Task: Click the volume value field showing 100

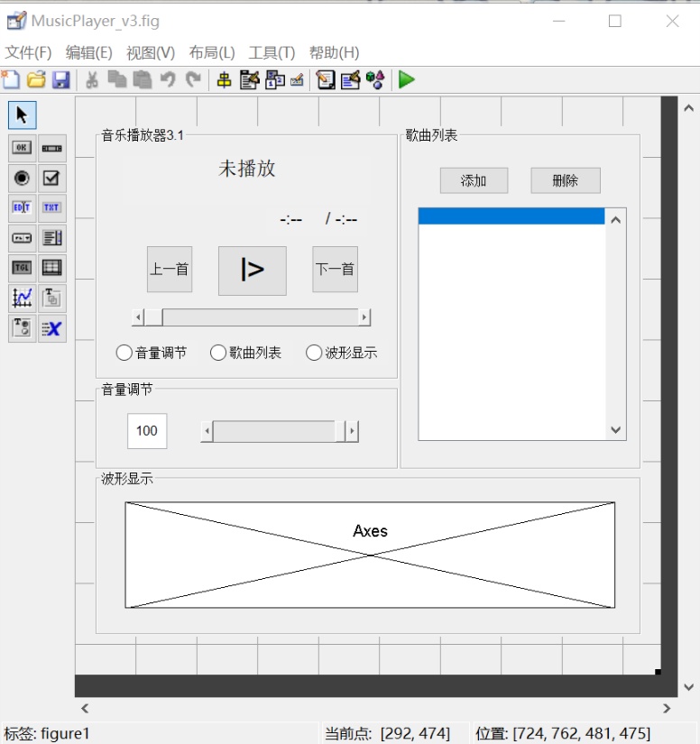Action: point(147,431)
